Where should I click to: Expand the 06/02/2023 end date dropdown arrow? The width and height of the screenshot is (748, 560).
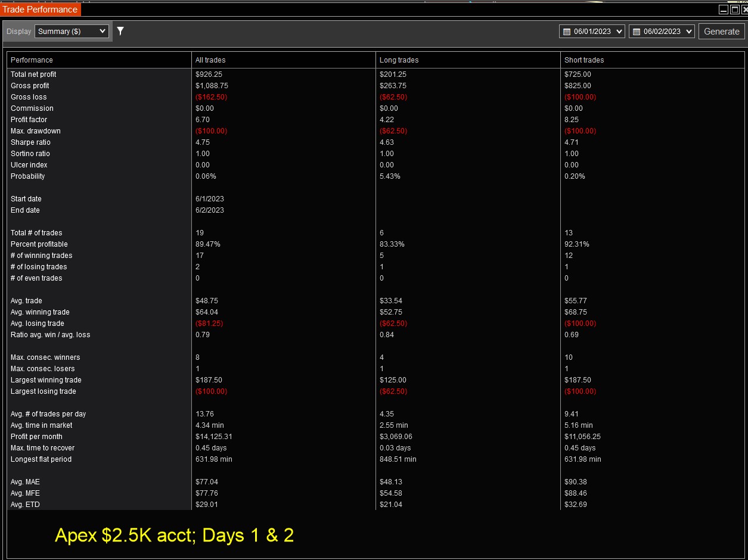click(688, 32)
